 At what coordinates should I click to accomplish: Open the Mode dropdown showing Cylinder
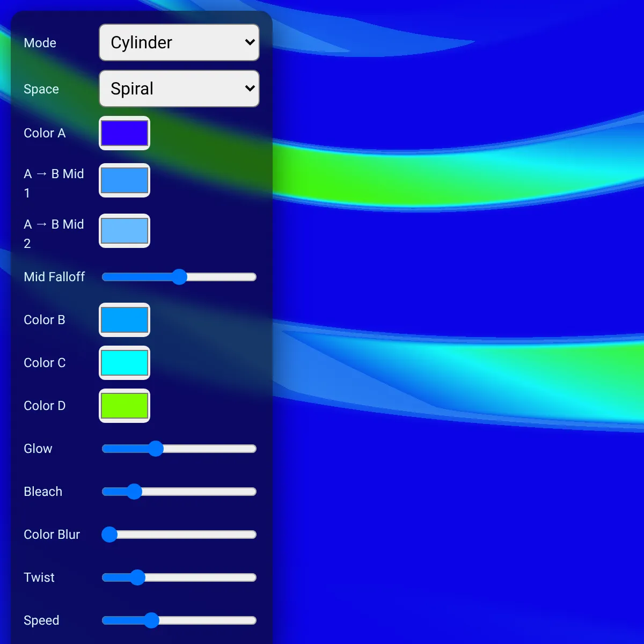pyautogui.click(x=179, y=42)
